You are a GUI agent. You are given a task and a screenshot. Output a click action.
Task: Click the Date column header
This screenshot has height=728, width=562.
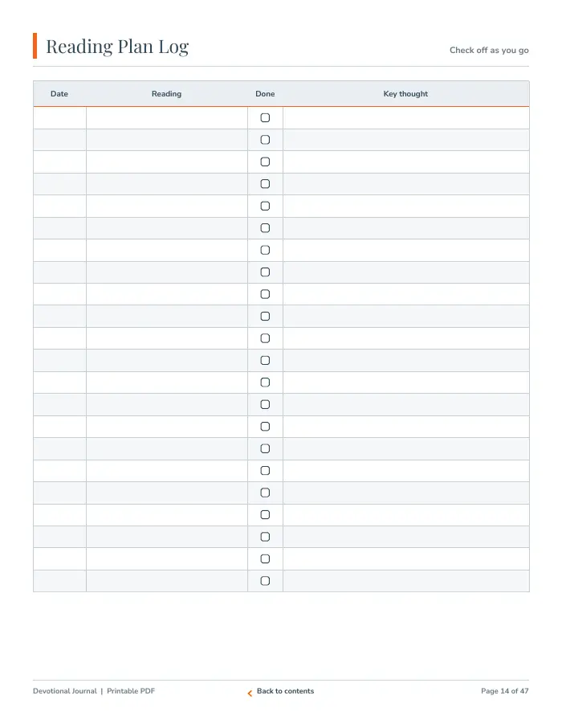tap(59, 94)
